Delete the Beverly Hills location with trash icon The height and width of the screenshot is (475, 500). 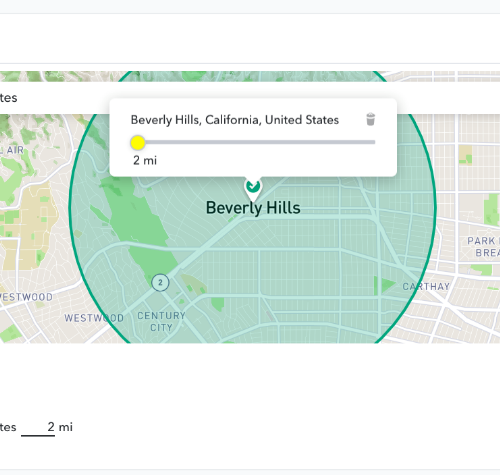click(370, 119)
